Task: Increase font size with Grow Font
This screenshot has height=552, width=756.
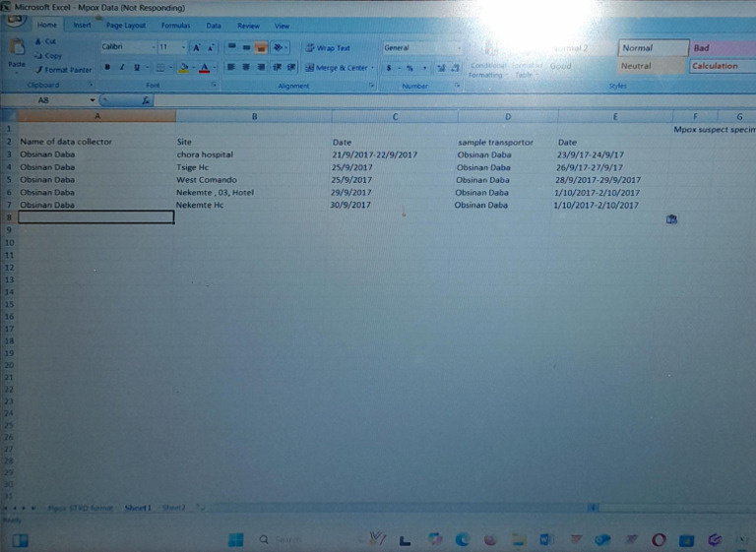Action: point(197,47)
